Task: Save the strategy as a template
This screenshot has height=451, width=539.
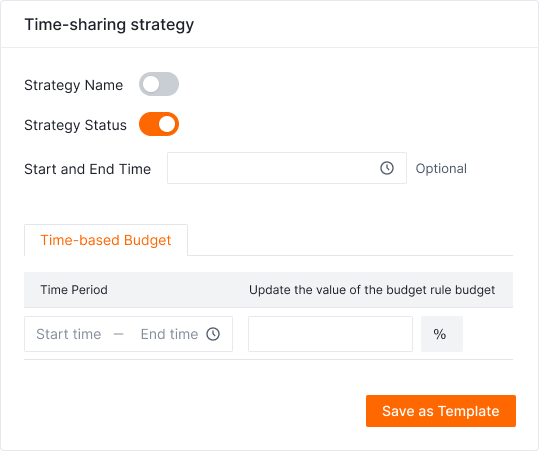Action: tap(441, 411)
